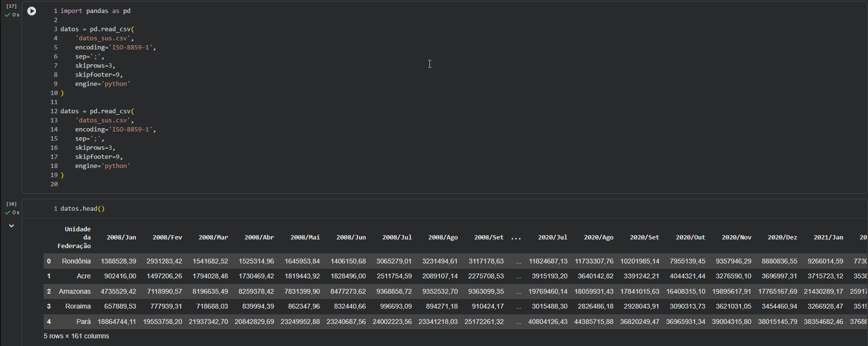Click the Acre row label
This screenshot has width=868, height=346.
(x=83, y=276)
